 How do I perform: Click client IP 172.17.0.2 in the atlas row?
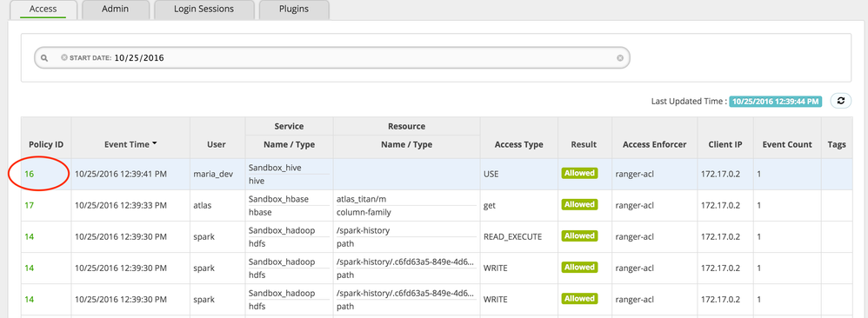pos(719,205)
